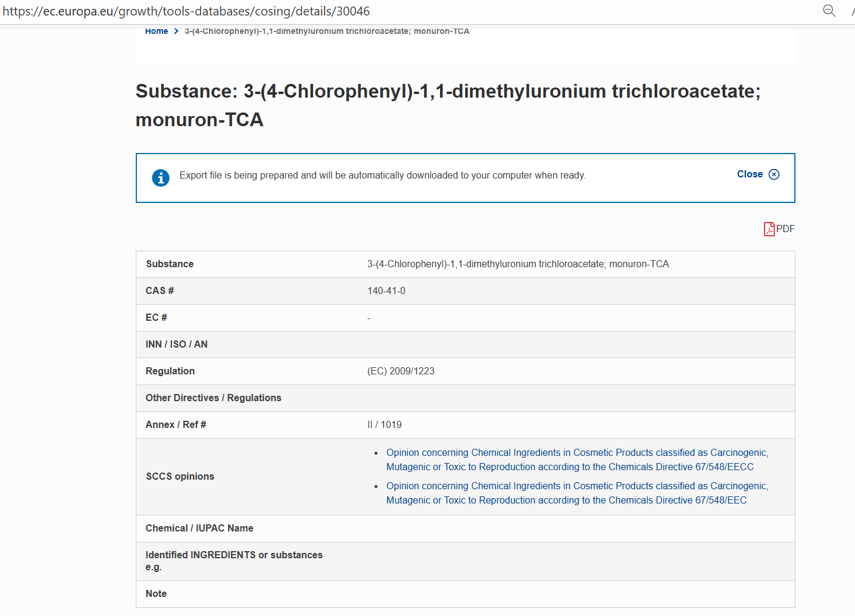855x616 pixels.
Task: Click the monuron-TCA breadcrumb current page text
Action: pos(327,32)
